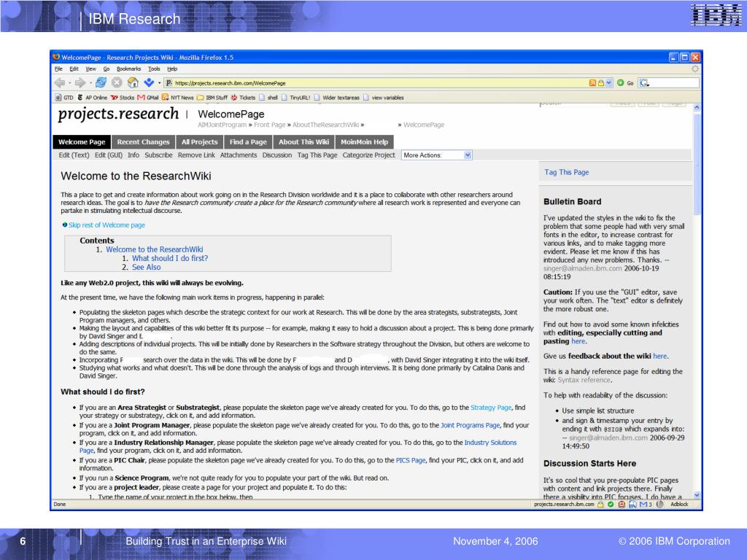Reload the page with the refresh icon
Image resolution: width=747 pixels, height=560 pixels.
(101, 82)
